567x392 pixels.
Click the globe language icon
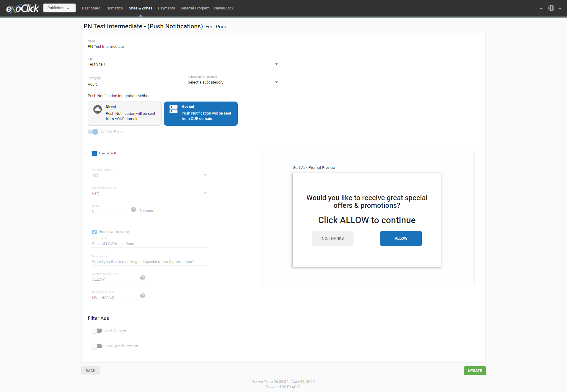pos(551,8)
